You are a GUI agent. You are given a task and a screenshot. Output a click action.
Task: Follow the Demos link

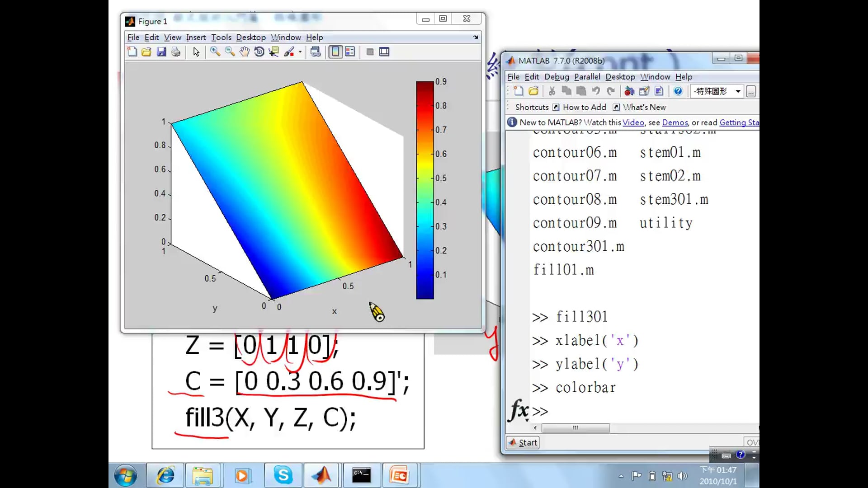pos(675,122)
